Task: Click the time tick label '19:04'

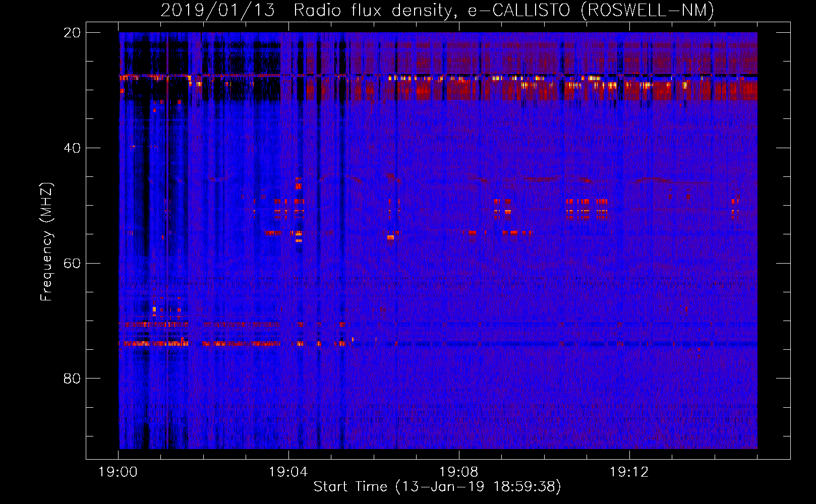Action: pyautogui.click(x=288, y=472)
